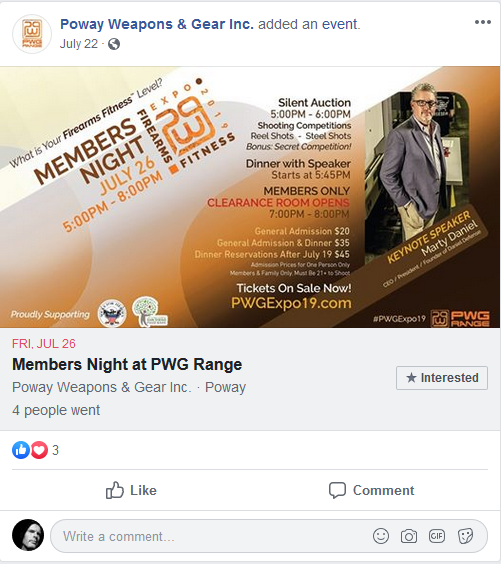View the reactions count of 3

[55, 450]
